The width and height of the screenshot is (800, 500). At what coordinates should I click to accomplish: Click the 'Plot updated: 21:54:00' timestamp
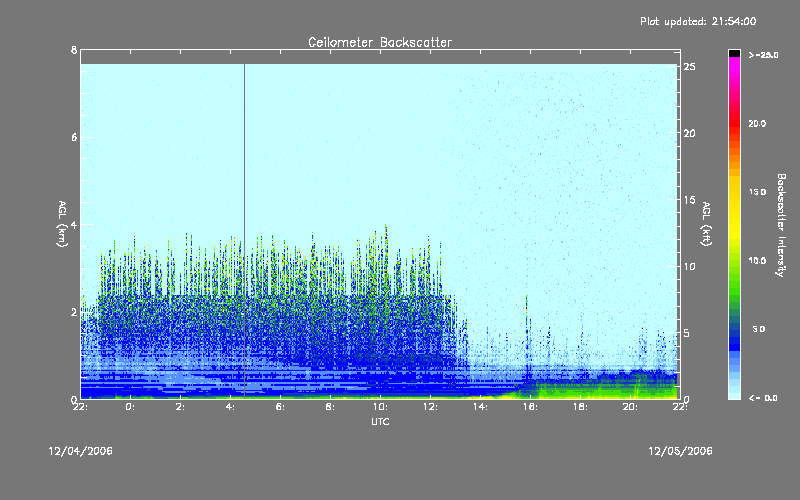(x=698, y=21)
